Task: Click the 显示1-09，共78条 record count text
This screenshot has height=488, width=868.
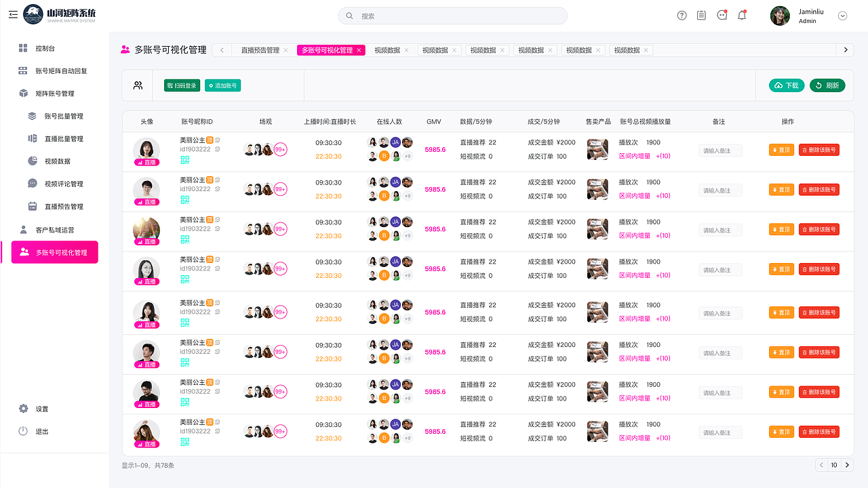Action: [x=148, y=466]
